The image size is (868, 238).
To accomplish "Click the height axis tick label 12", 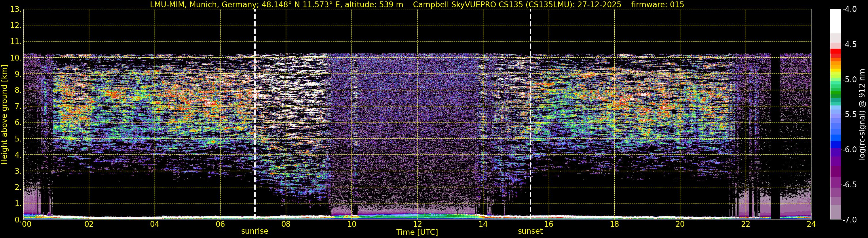I will pos(16,26).
